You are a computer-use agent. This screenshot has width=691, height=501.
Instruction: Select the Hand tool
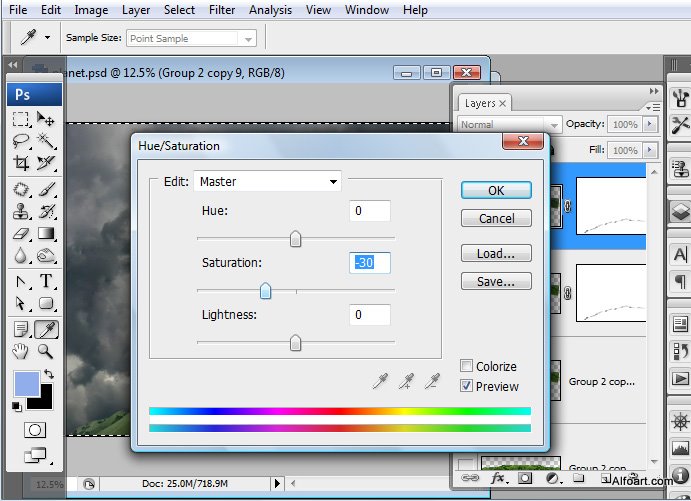pos(20,351)
